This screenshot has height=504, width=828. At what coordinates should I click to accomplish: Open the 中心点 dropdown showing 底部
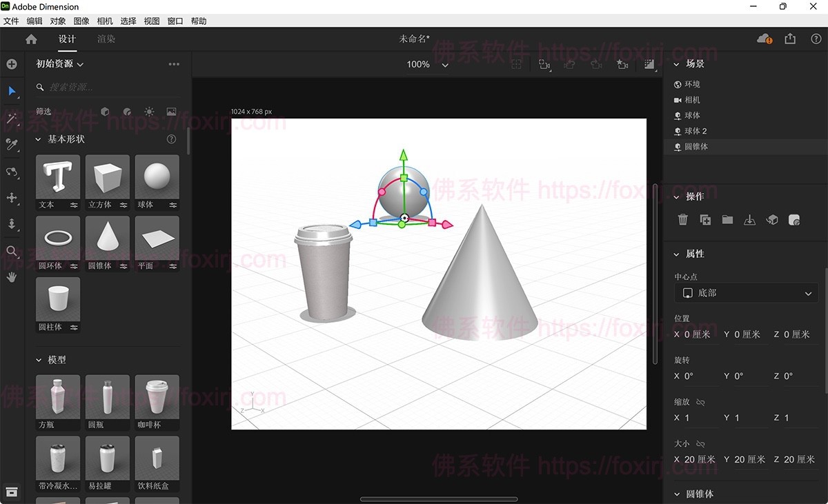point(745,292)
